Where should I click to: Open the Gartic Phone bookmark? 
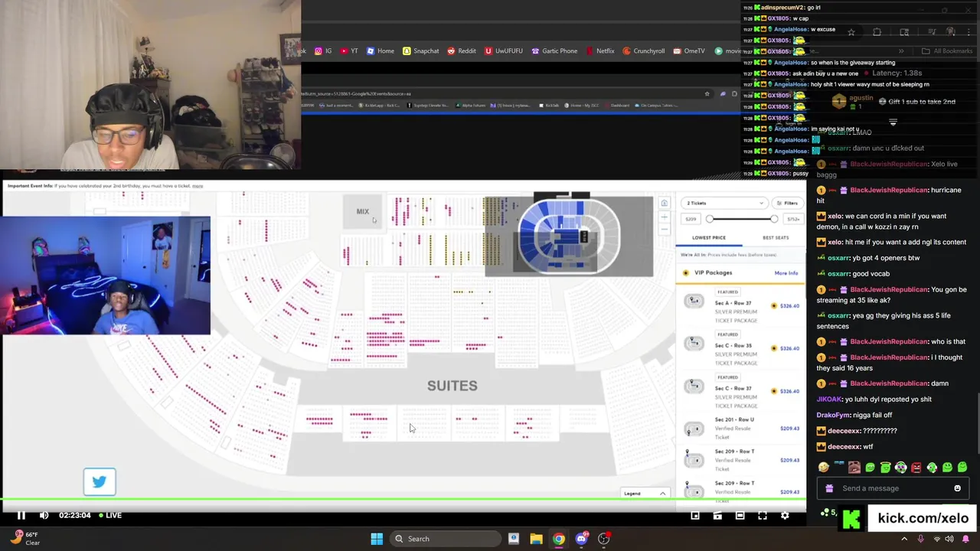point(554,51)
